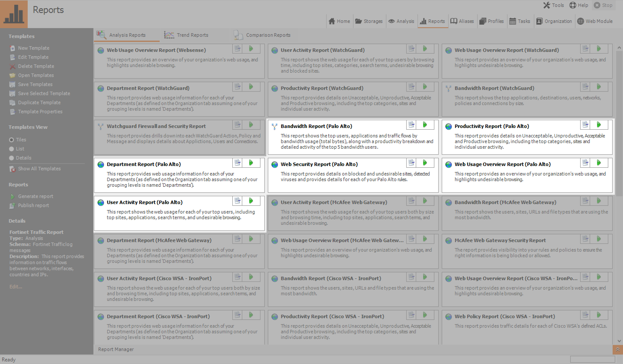Select the Details view radio button
The height and width of the screenshot is (364, 623).
(x=11, y=158)
